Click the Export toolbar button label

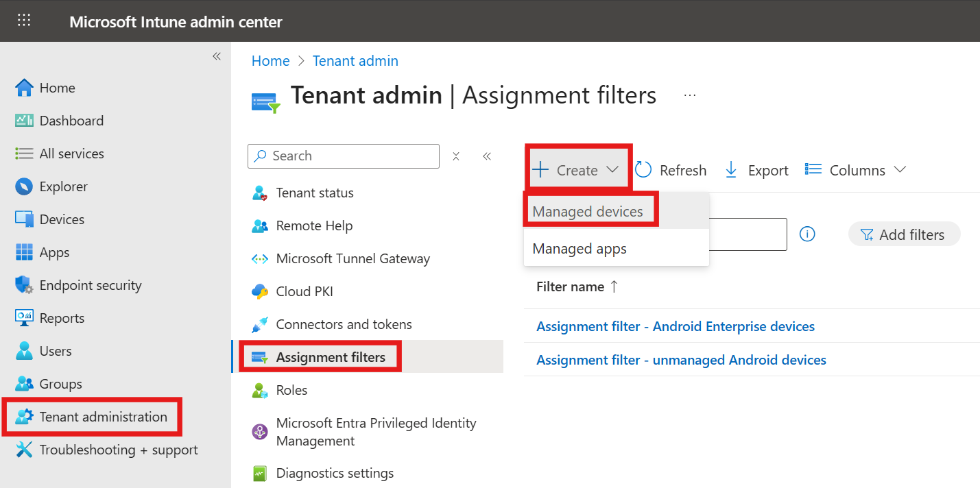pyautogui.click(x=768, y=171)
